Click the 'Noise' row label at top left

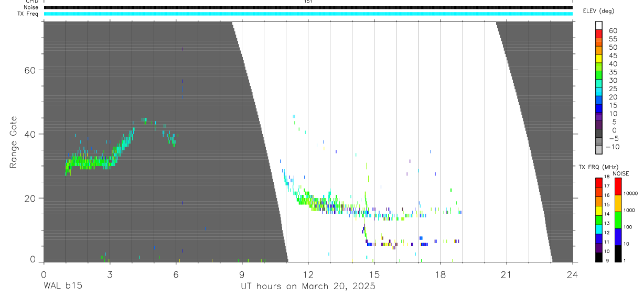(30, 7)
